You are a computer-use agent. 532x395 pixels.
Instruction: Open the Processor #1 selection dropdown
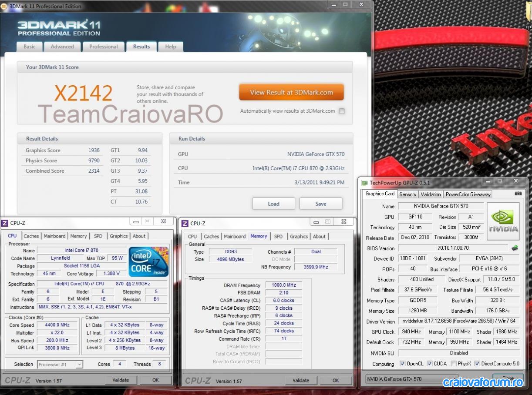coord(60,365)
